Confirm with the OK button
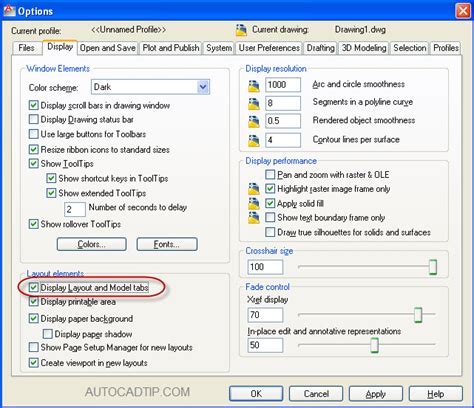The width and height of the screenshot is (474, 408). (256, 394)
